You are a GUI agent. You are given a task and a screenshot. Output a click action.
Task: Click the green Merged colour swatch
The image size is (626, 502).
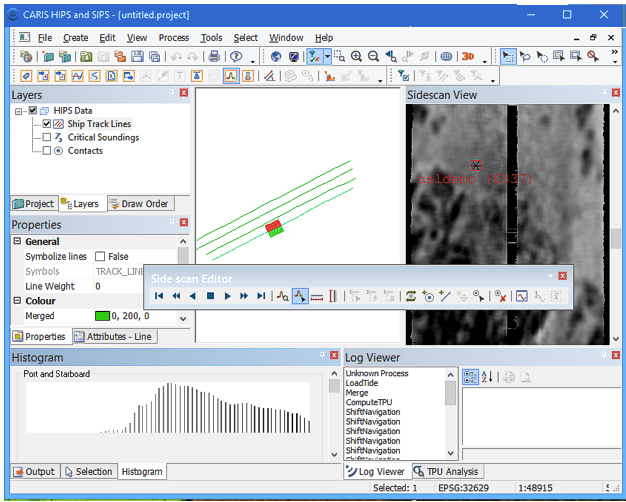point(101,316)
